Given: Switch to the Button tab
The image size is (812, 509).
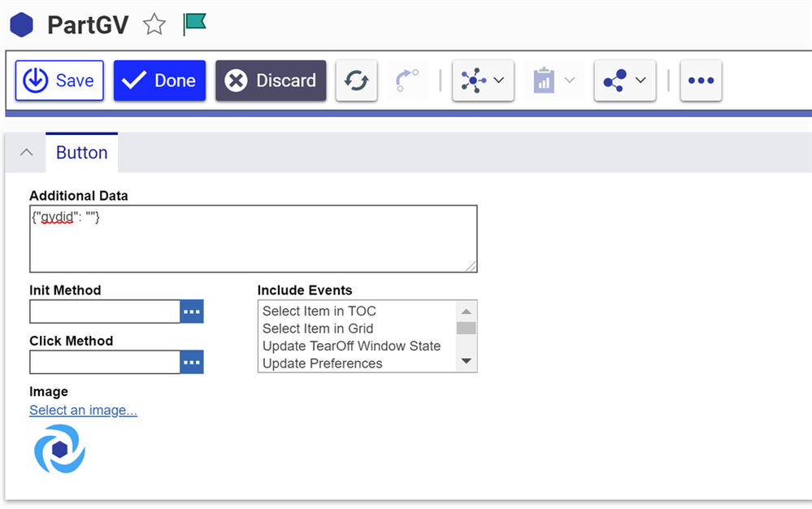Looking at the screenshot, I should tap(81, 153).
